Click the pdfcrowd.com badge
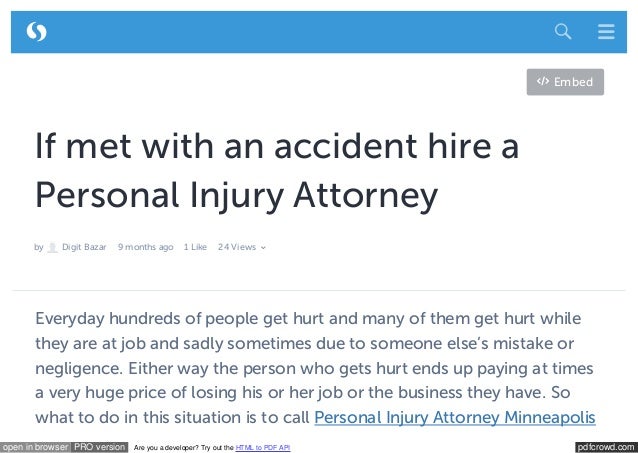 (606, 447)
